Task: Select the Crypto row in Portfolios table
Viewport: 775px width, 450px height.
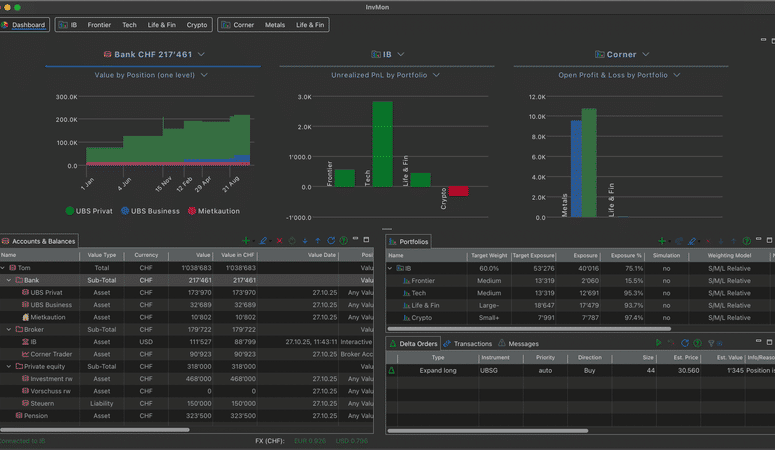Action: (420, 318)
